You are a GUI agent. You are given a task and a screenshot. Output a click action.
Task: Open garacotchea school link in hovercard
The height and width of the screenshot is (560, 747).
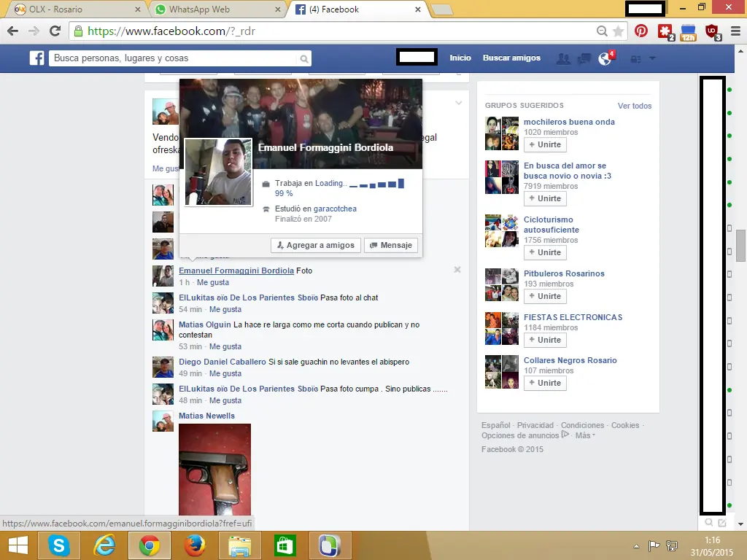[x=335, y=209]
